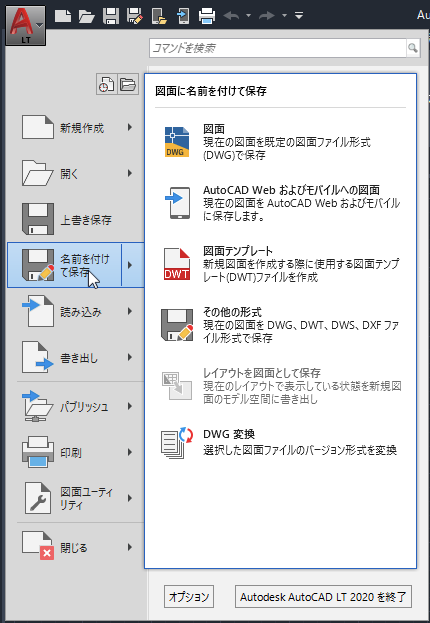
Task: Click the DWT 図面テンプレート icon
Action: click(x=177, y=264)
